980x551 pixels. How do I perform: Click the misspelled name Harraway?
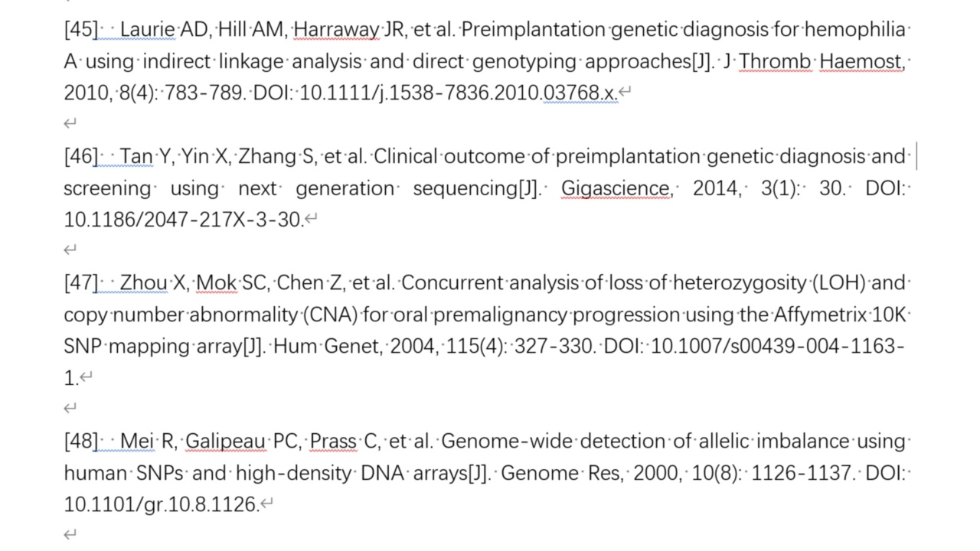[336, 30]
